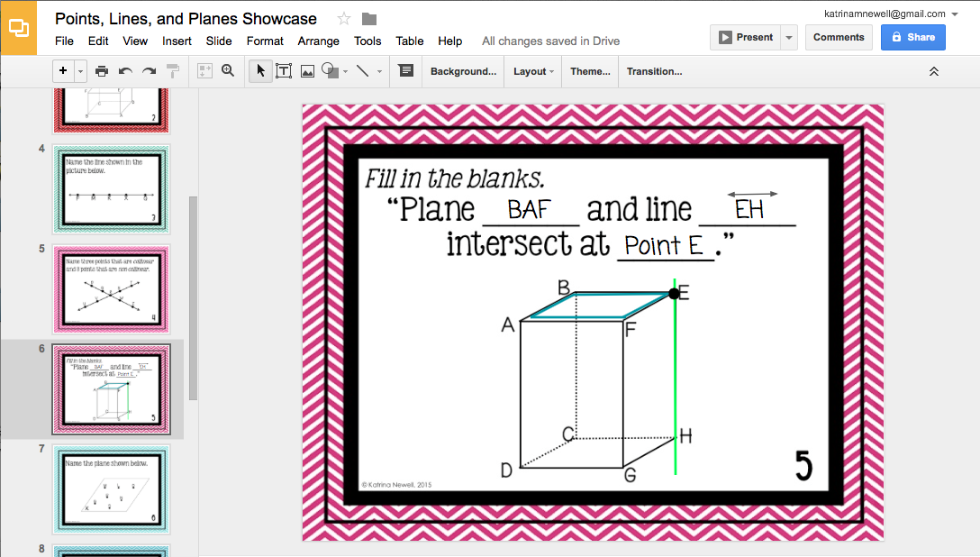
Task: Open the View menu
Action: 135,41
